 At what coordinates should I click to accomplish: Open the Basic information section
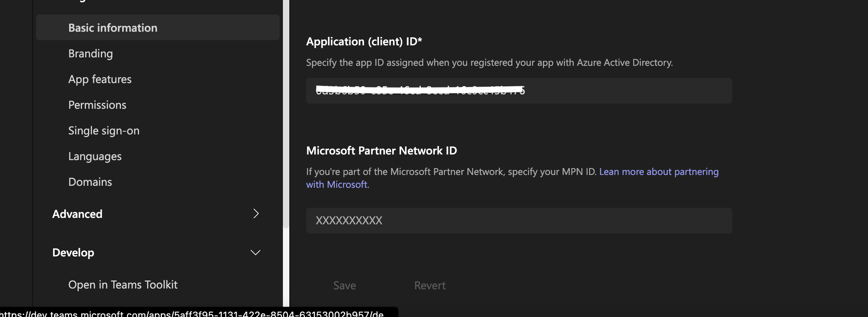(x=158, y=27)
